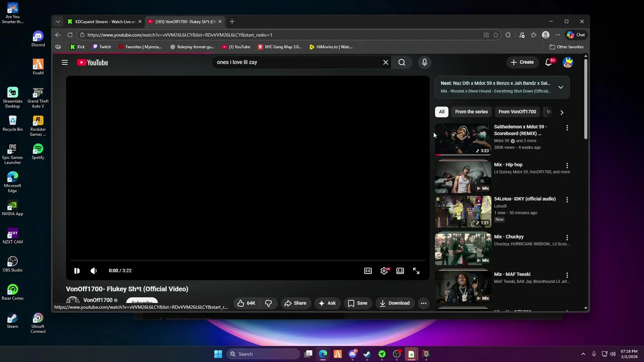Screen dimensions: 644x362
Task: Click the video progress bar
Action: pos(248,260)
